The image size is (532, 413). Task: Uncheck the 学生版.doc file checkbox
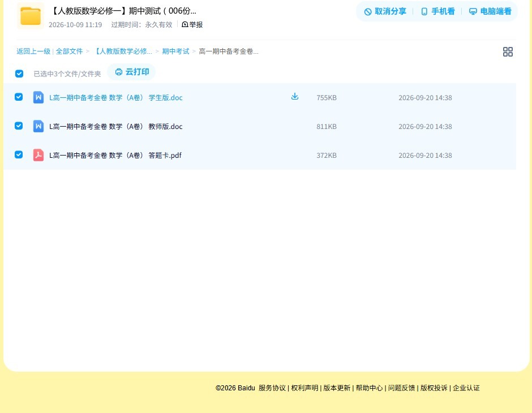point(19,97)
